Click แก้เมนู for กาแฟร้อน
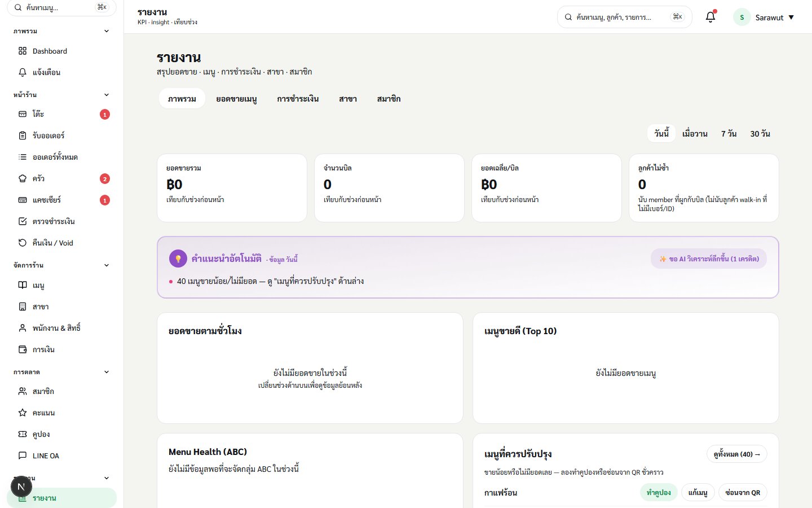Screen dimensions: 812x508 (x=698, y=492)
